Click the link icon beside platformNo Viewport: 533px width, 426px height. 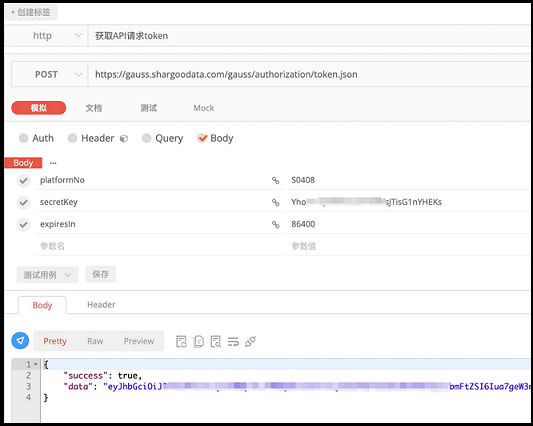tap(275, 181)
